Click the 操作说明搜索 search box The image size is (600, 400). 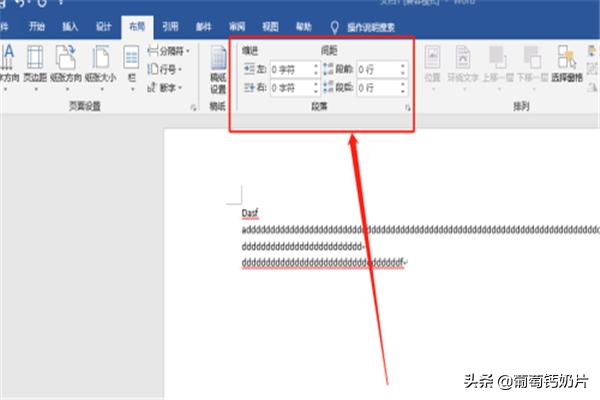click(371, 28)
